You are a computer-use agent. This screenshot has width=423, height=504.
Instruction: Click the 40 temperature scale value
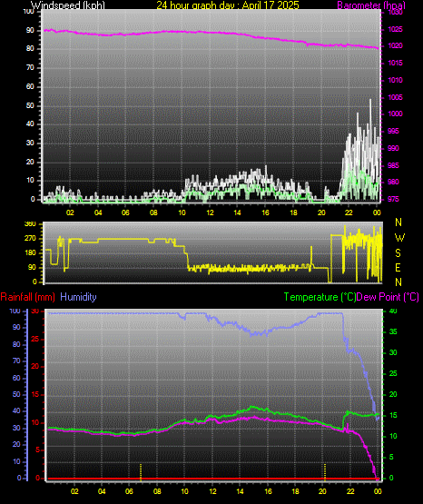[x=393, y=311]
